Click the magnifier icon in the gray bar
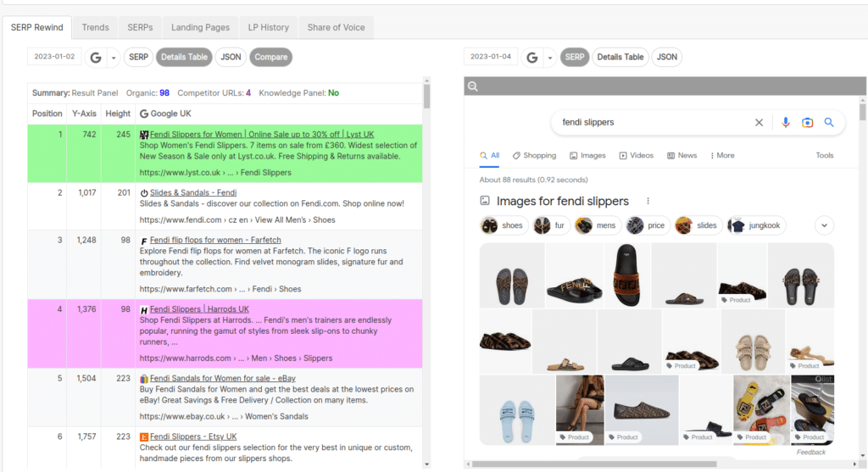Screen dimensions: 868x472 pyautogui.click(x=473, y=86)
